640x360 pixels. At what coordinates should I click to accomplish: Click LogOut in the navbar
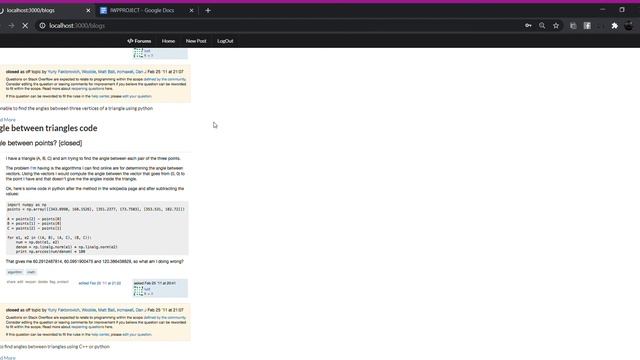coord(225,41)
